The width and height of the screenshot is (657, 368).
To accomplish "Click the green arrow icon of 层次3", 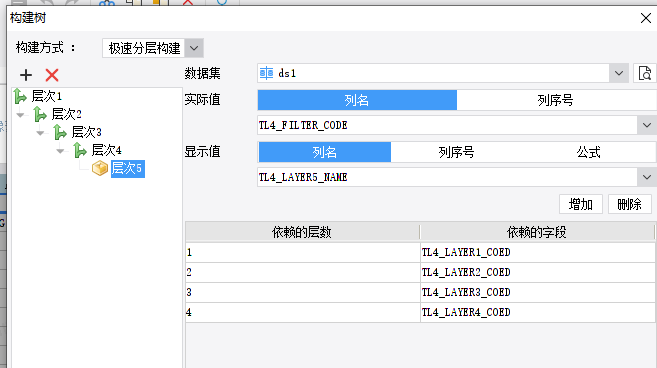I will [60, 132].
